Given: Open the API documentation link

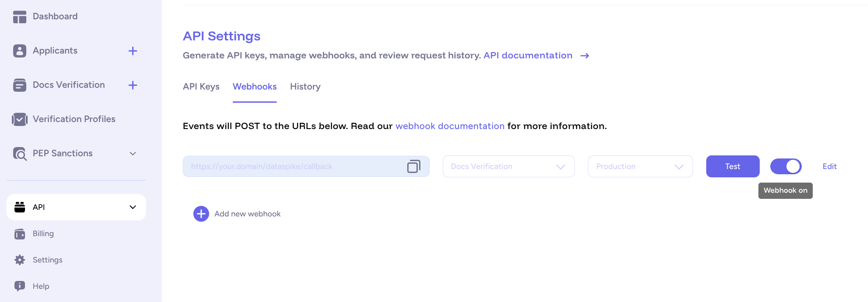Looking at the screenshot, I should click(x=528, y=56).
